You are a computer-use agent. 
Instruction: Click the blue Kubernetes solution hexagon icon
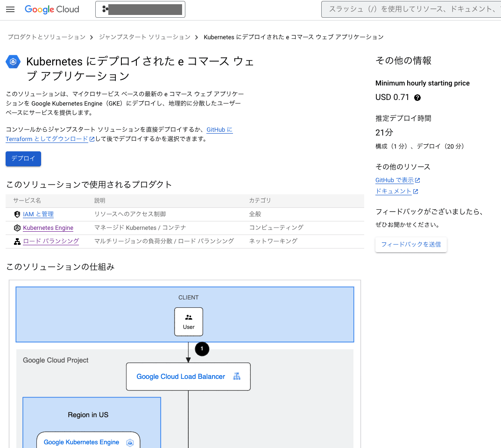(13, 62)
